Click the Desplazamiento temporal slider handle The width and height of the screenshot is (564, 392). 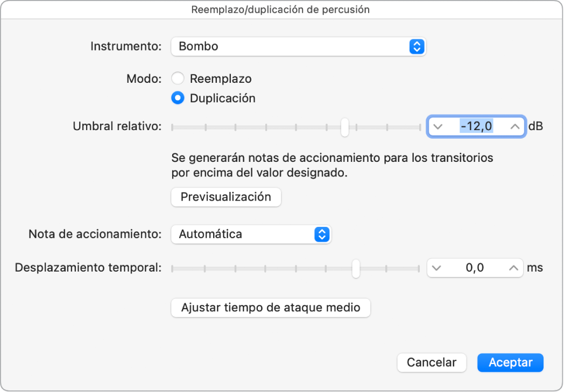click(355, 268)
